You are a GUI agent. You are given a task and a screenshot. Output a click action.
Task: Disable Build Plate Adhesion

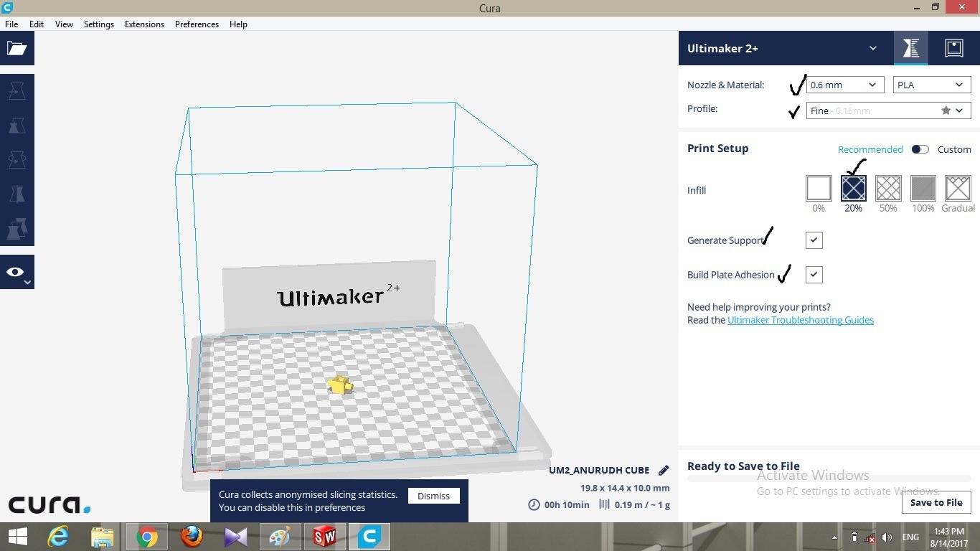814,274
